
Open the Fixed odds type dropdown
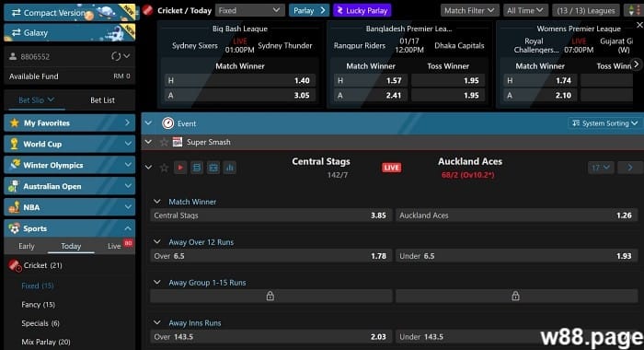[249, 10]
